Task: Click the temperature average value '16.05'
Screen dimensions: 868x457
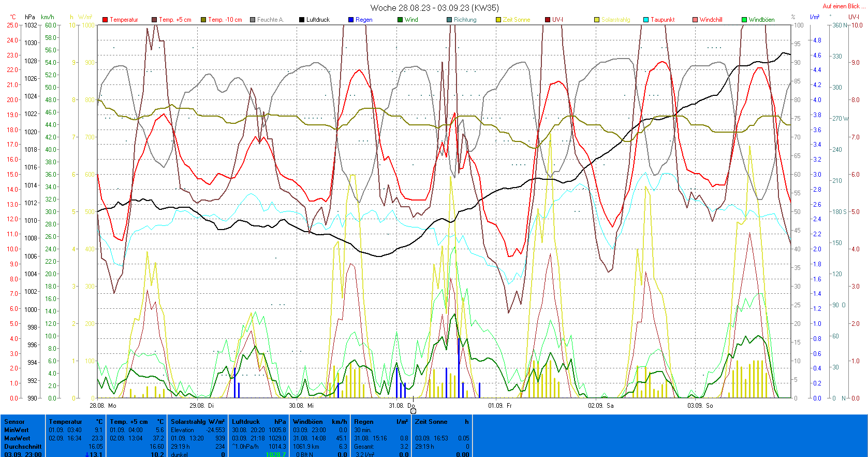Action: point(96,447)
